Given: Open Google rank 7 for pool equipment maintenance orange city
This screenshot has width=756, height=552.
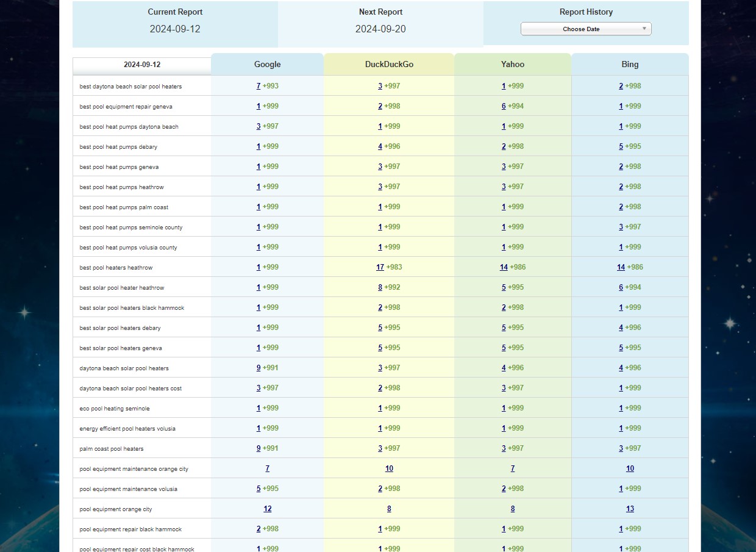Looking at the screenshot, I should [267, 468].
